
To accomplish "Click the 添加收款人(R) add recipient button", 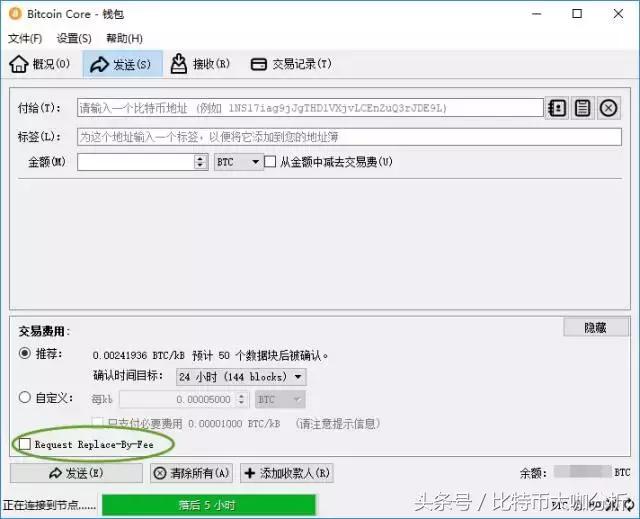I will click(287, 473).
